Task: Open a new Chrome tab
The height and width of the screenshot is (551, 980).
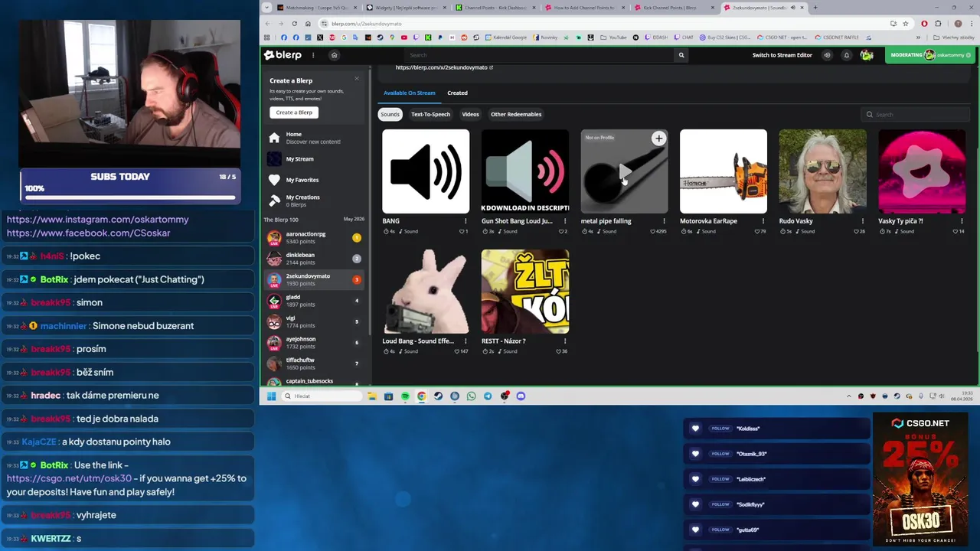Action: point(815,8)
